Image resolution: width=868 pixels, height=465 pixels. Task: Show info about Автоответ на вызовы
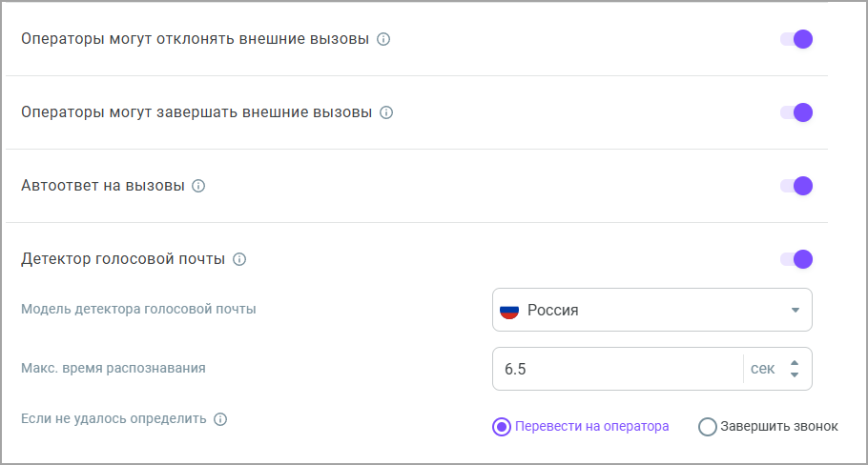[x=198, y=187]
